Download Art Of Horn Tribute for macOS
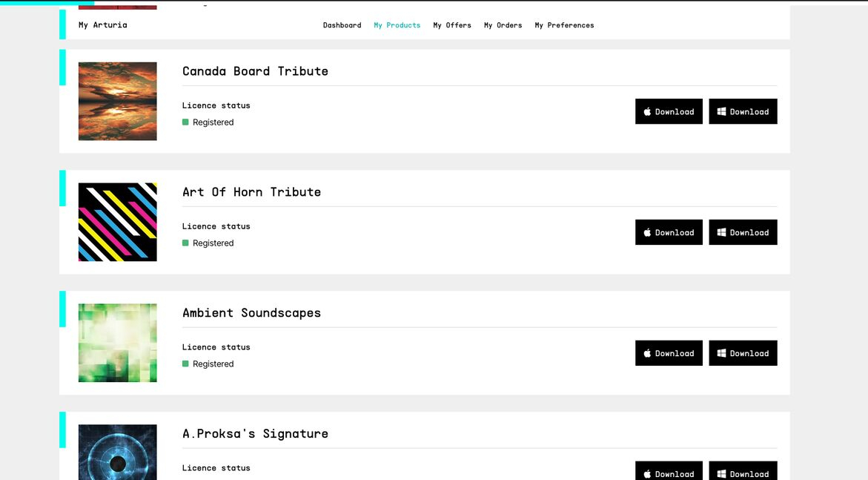This screenshot has width=868, height=480. point(669,232)
